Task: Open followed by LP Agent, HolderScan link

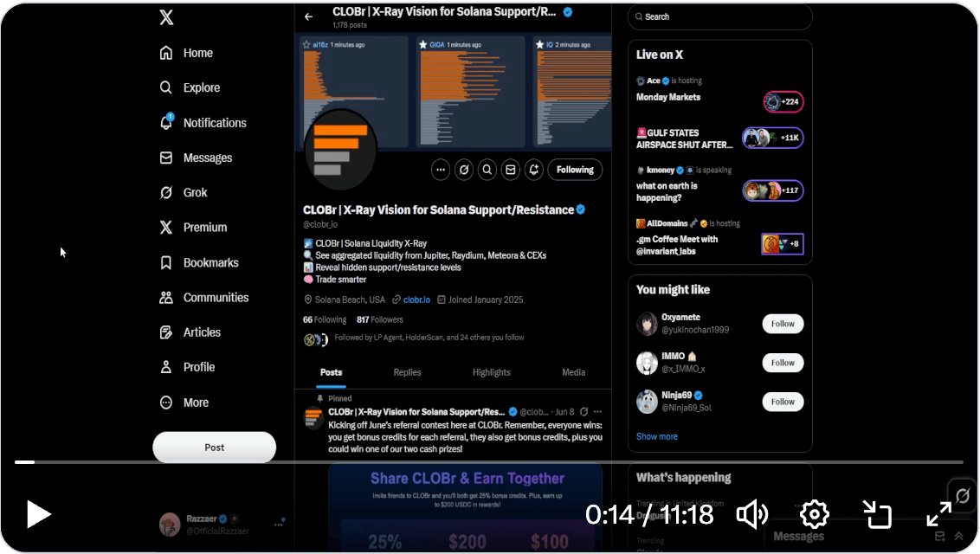Action: pyautogui.click(x=429, y=338)
